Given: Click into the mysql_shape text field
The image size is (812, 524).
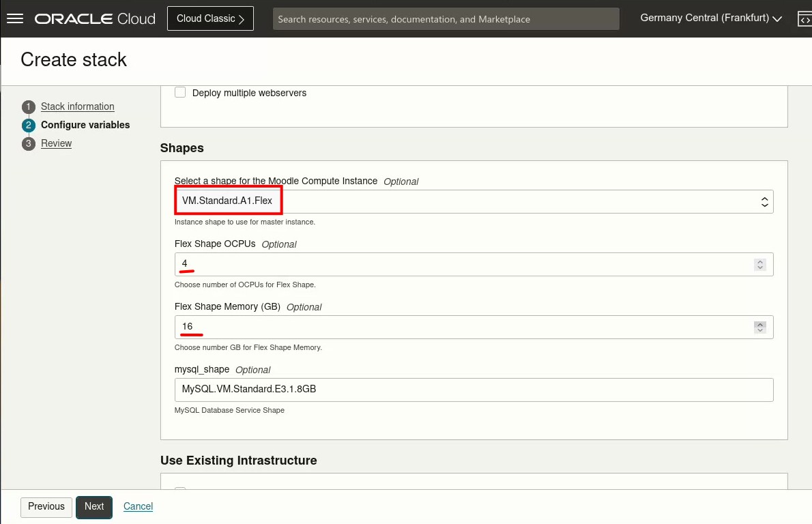Looking at the screenshot, I should pos(474,390).
